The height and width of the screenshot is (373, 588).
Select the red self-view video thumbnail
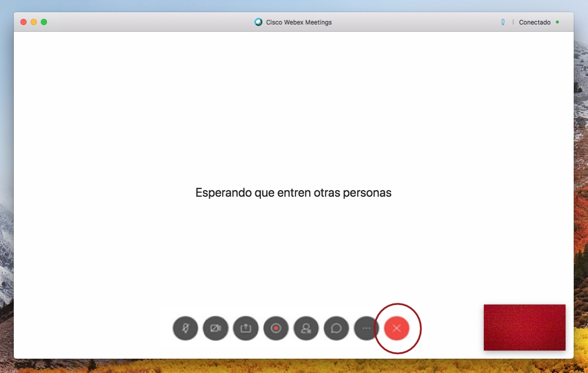pos(524,328)
